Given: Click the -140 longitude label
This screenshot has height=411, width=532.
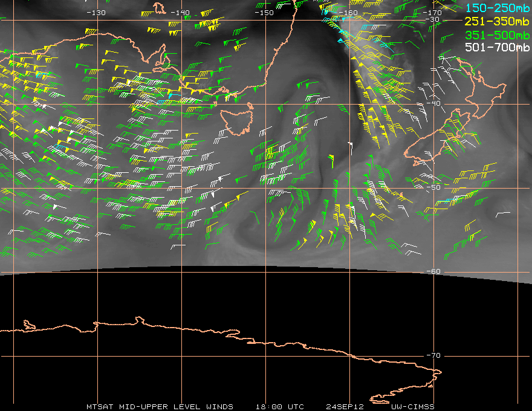Looking at the screenshot, I should coord(180,13).
